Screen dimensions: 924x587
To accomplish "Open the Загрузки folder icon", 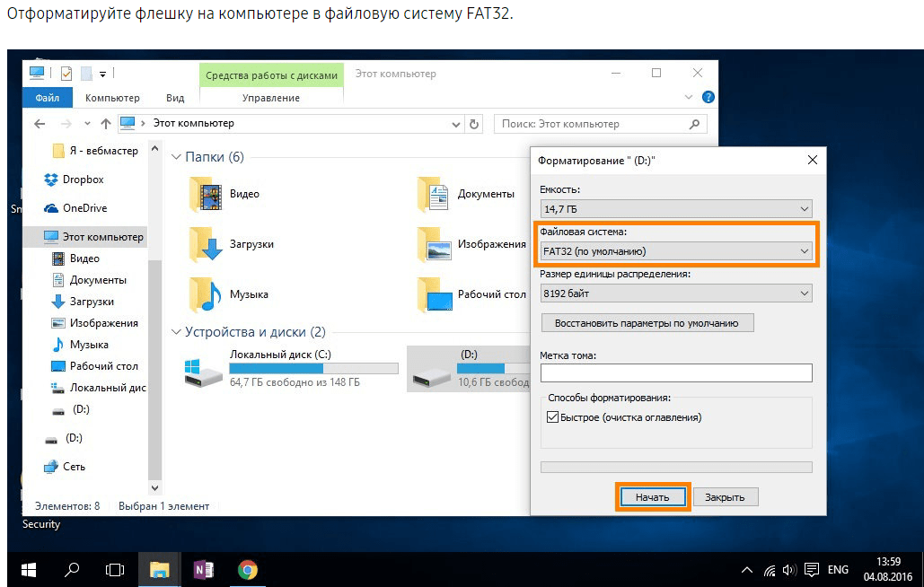I will tap(207, 243).
